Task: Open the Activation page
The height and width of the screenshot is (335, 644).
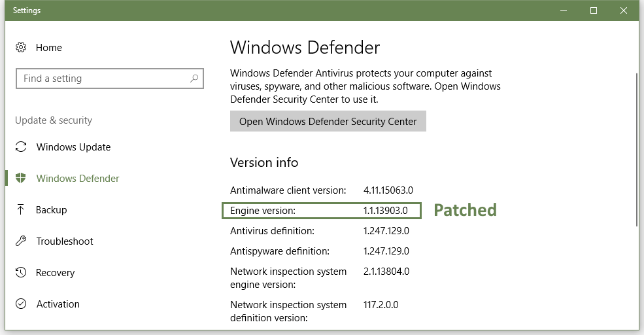Action: click(x=58, y=304)
